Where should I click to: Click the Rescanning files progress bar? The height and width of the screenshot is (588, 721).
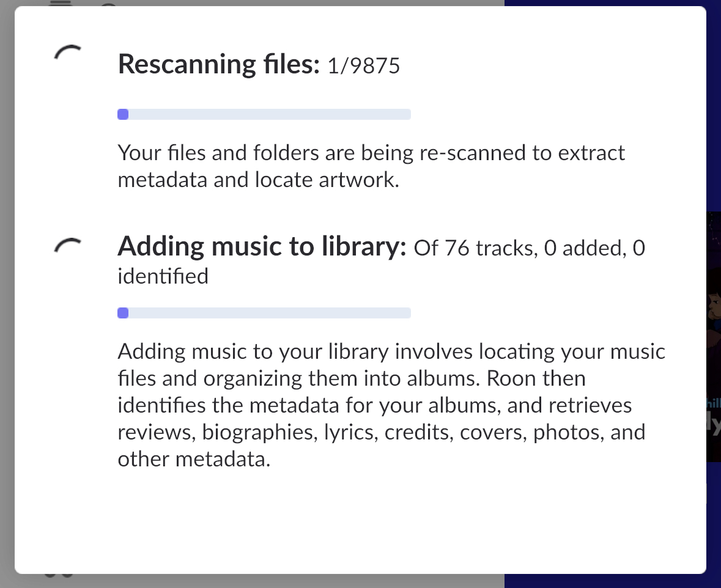tap(264, 114)
